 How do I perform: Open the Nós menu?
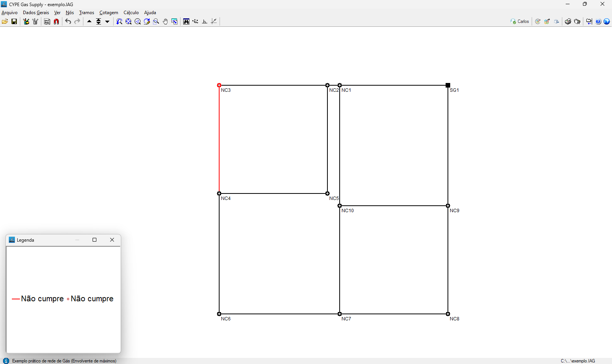pyautogui.click(x=70, y=13)
